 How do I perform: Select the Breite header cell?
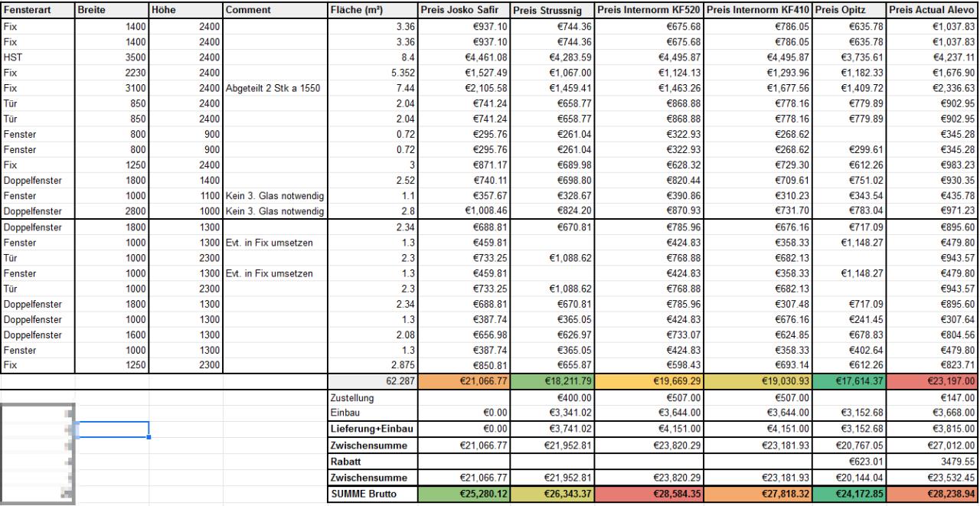[112, 10]
